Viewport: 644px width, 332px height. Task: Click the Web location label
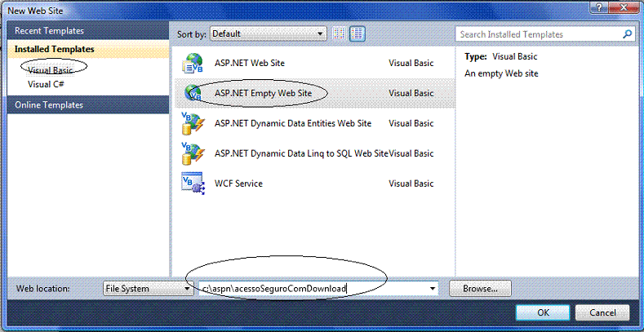pyautogui.click(x=42, y=289)
